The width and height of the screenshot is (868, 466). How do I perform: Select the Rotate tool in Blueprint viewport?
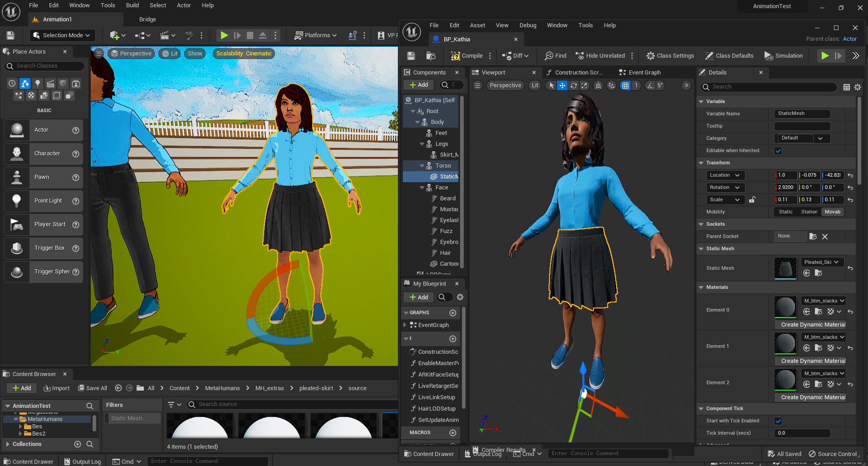(573, 85)
